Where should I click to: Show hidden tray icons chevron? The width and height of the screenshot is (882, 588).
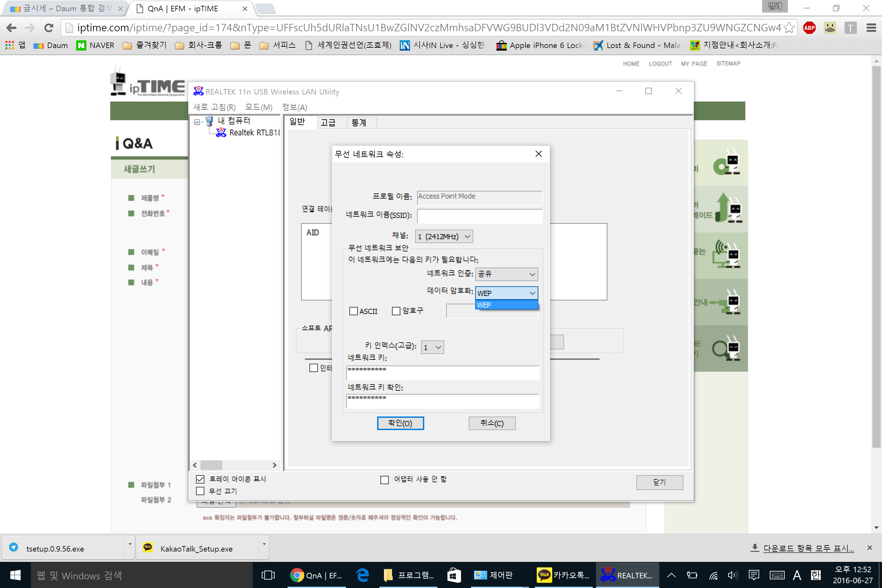click(671, 575)
